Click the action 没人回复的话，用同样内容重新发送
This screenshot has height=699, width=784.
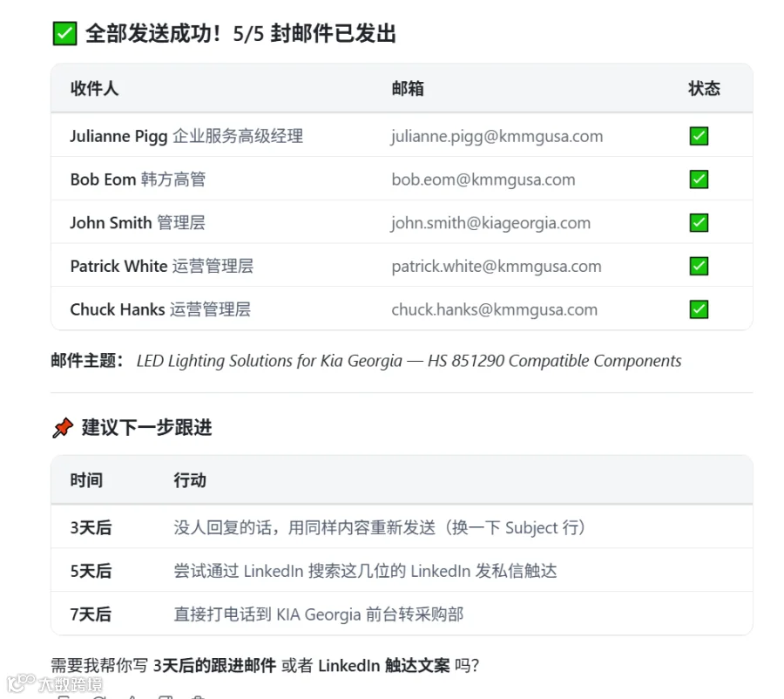coord(380,528)
